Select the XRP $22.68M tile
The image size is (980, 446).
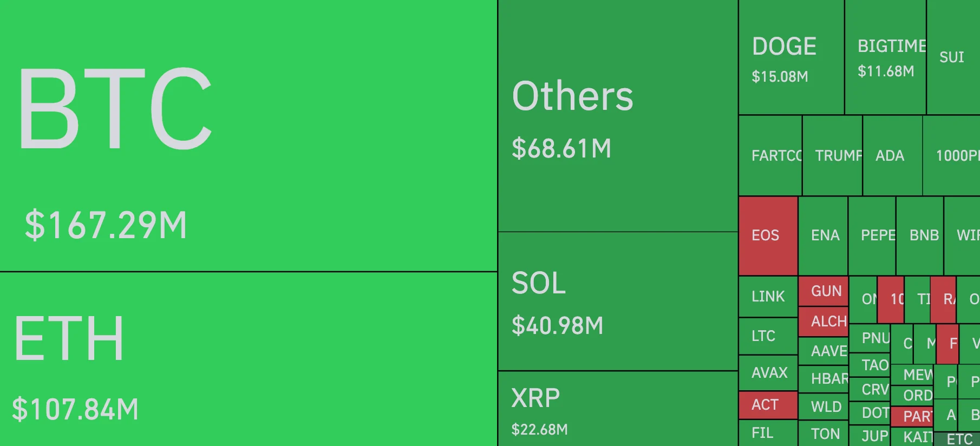[618, 409]
